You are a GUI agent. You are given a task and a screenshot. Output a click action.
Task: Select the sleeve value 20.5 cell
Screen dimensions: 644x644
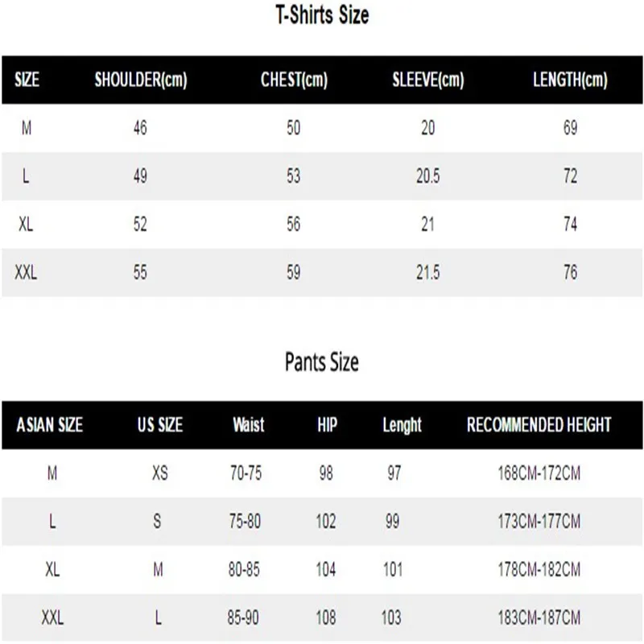pyautogui.click(x=427, y=176)
